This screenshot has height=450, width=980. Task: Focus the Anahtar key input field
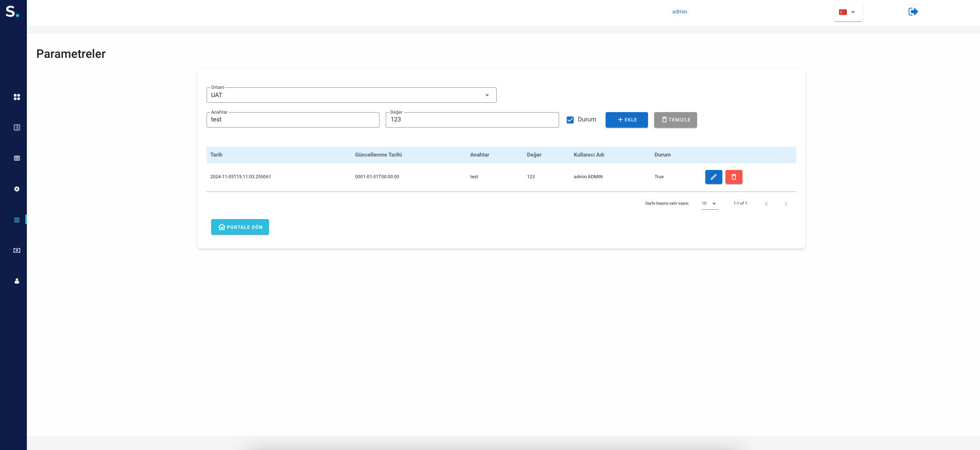293,120
